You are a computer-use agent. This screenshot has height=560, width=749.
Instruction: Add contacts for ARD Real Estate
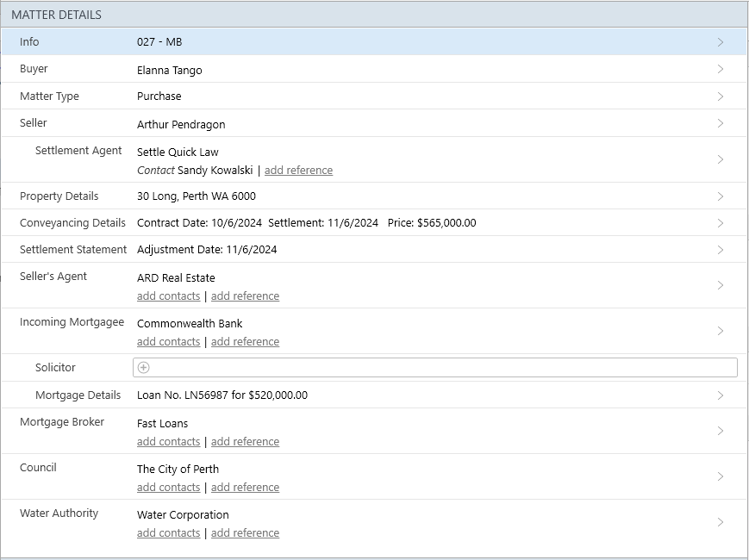click(168, 296)
